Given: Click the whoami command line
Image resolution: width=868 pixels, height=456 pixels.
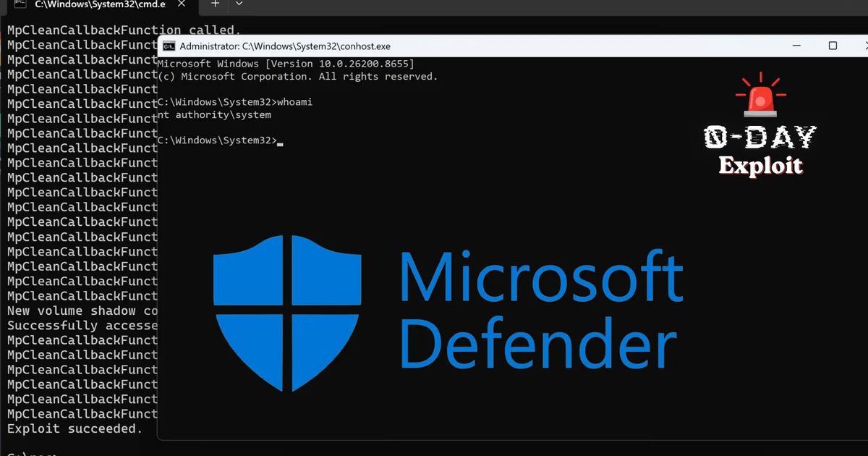Looking at the screenshot, I should click(x=234, y=102).
